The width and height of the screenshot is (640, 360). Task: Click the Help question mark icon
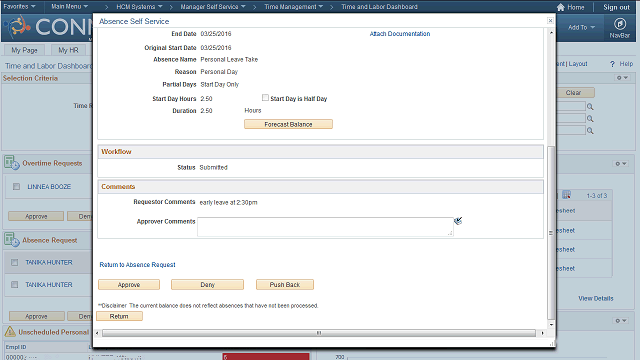pyautogui.click(x=612, y=64)
